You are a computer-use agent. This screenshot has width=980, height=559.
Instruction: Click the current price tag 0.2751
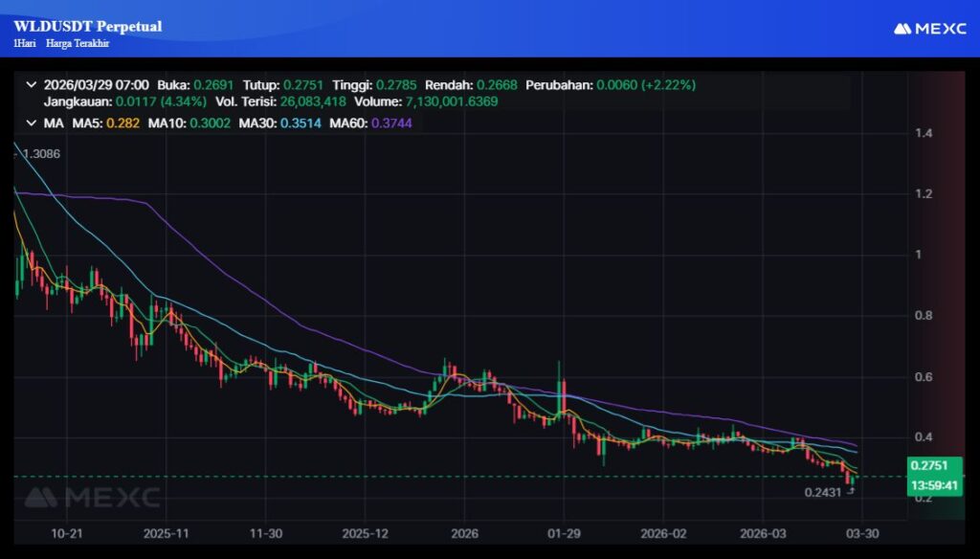tap(927, 465)
